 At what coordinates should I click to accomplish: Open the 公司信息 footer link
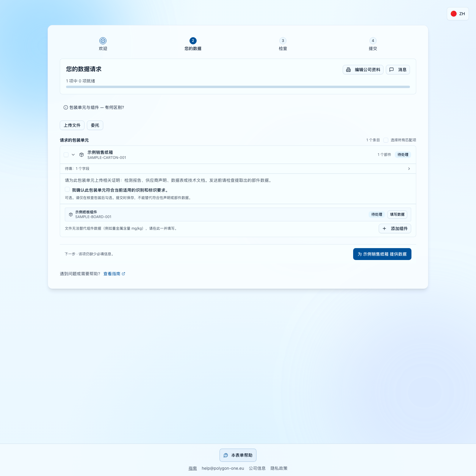click(257, 468)
